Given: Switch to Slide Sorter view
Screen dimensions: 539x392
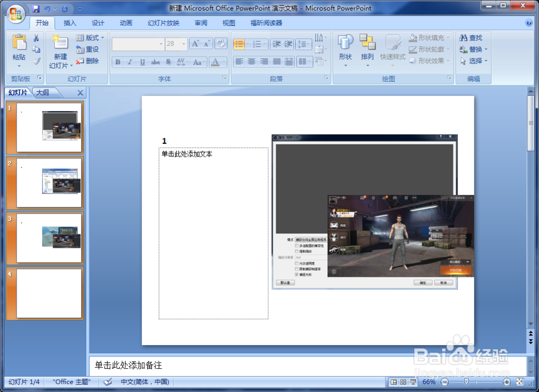Looking at the screenshot, I should point(403,382).
